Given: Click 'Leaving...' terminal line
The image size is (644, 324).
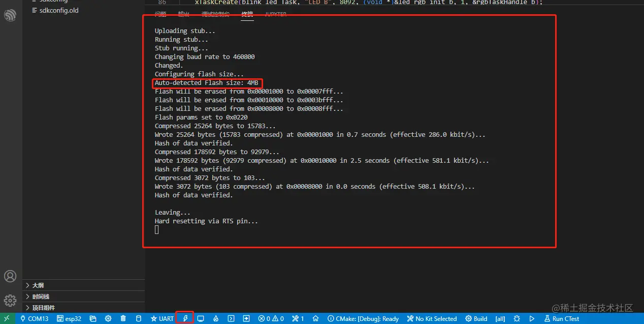Looking at the screenshot, I should [173, 213].
